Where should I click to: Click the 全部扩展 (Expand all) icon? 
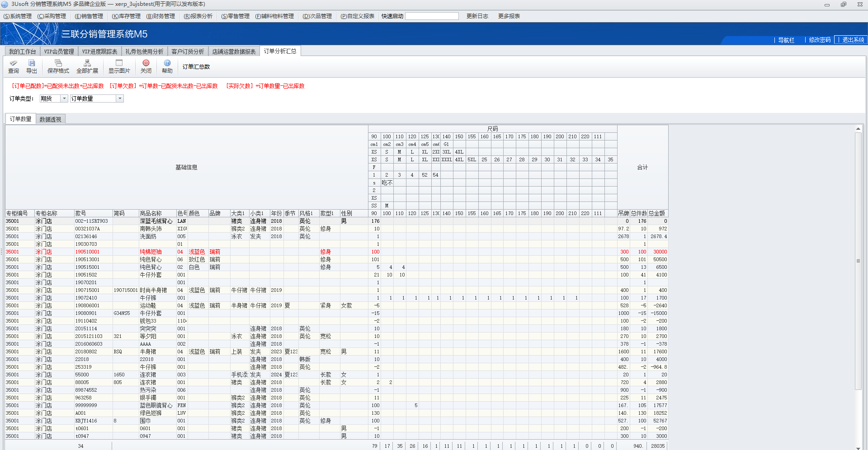pos(87,66)
